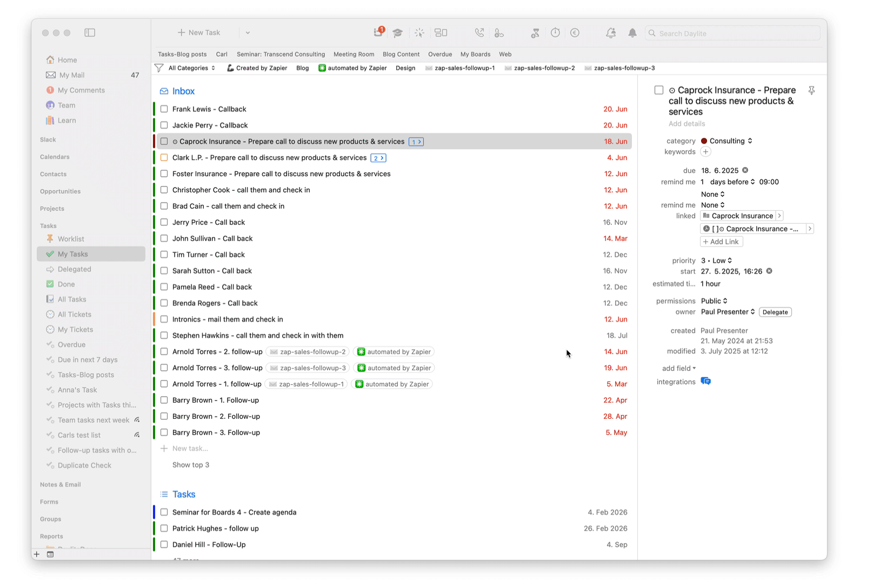Open the My Boards tab
The width and height of the screenshot is (893, 588).
coord(475,54)
